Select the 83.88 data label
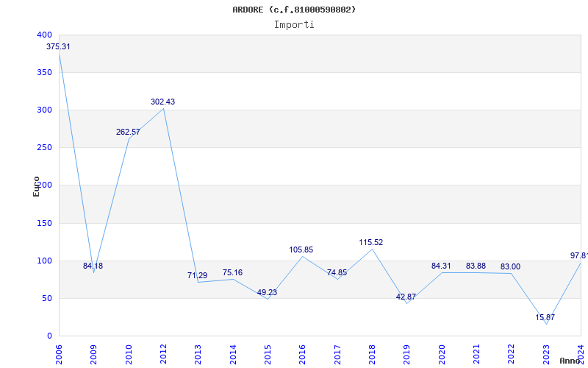The width and height of the screenshot is (588, 368). tap(476, 266)
